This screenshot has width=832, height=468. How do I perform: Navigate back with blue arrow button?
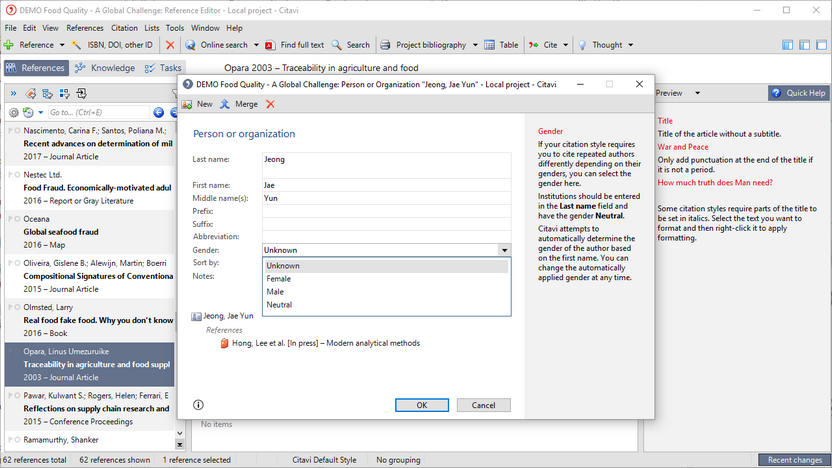point(158,112)
